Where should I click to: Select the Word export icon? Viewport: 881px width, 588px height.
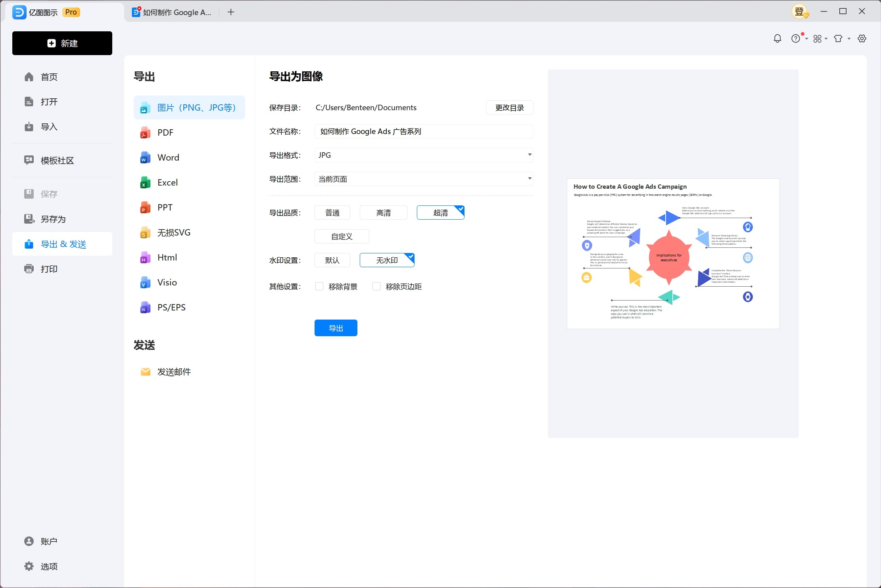[x=145, y=157]
